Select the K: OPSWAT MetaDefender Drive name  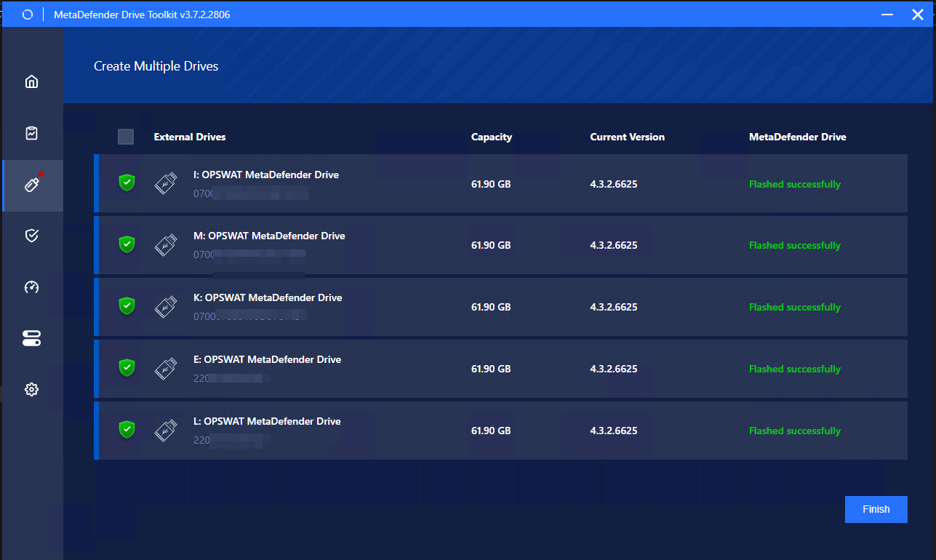tap(268, 297)
